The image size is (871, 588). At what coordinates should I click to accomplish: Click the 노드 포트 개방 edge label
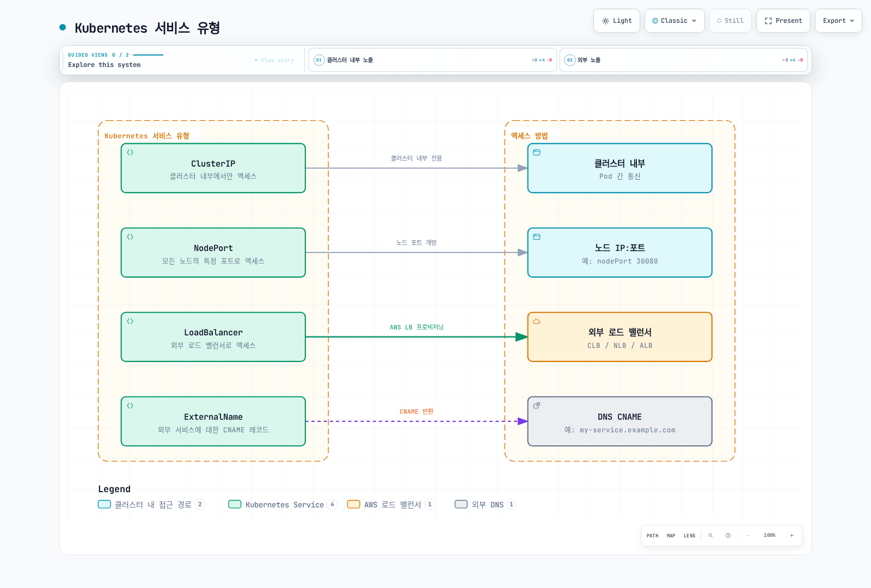click(416, 243)
